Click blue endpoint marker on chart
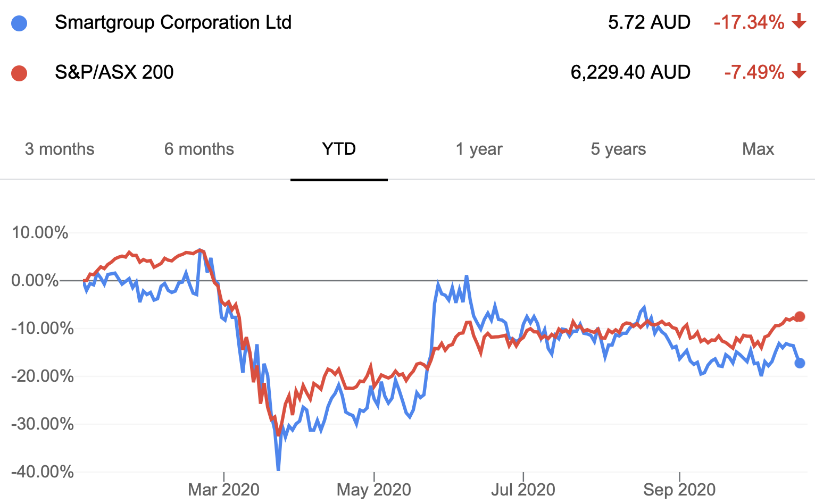The width and height of the screenshot is (815, 504). 800,363
